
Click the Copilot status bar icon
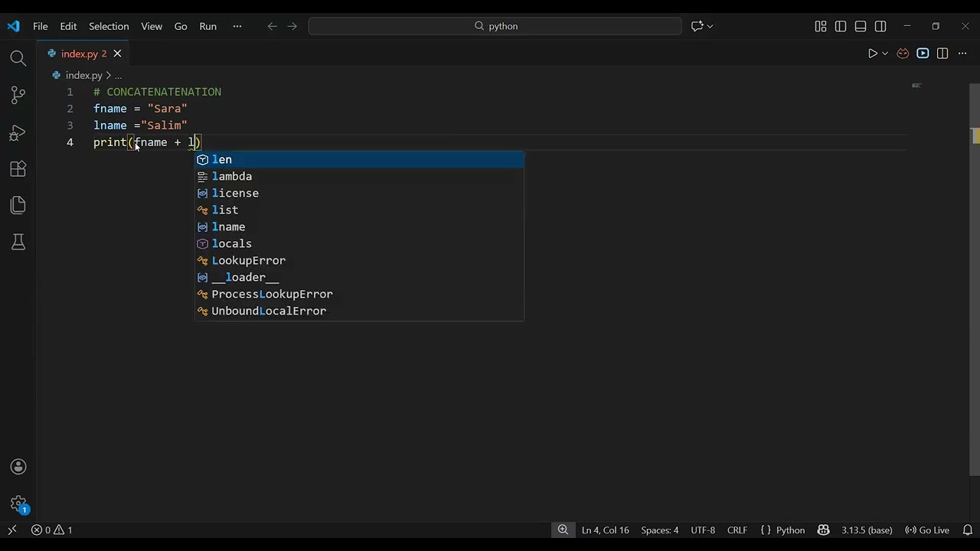click(x=824, y=530)
